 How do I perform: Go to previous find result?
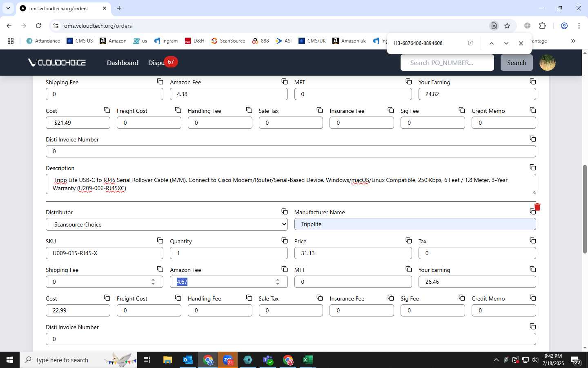point(492,43)
